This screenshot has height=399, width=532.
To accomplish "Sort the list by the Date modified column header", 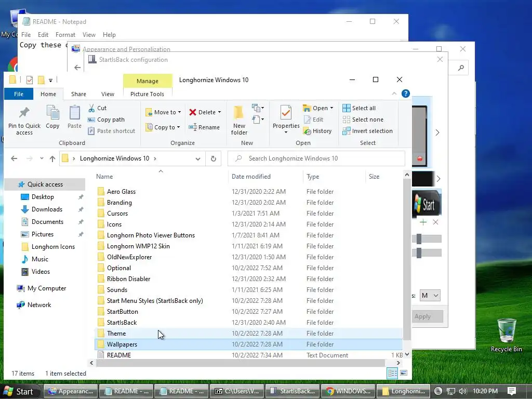I will pos(251,177).
